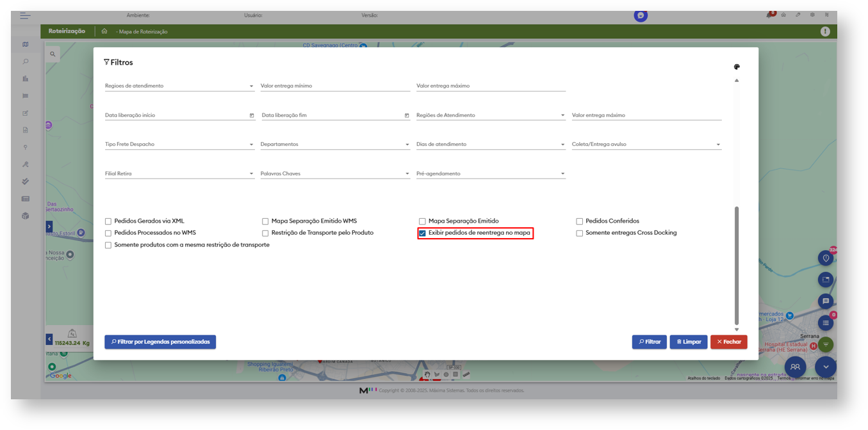Open the hamburger menu at top left
Viewport: 868px width, 430px height.
pyautogui.click(x=25, y=15)
